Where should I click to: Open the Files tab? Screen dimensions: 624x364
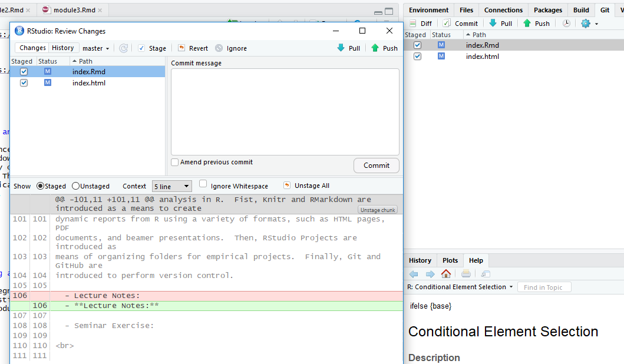click(x=467, y=10)
